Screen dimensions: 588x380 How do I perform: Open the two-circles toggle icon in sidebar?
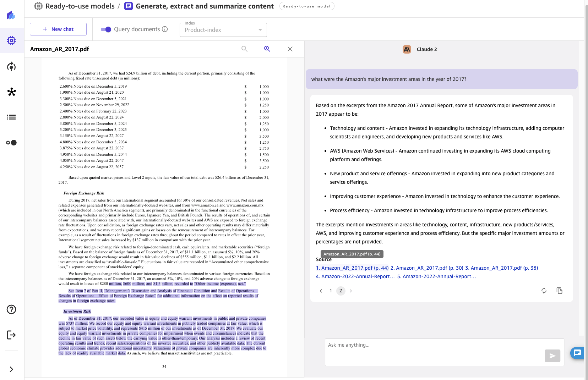(11, 143)
